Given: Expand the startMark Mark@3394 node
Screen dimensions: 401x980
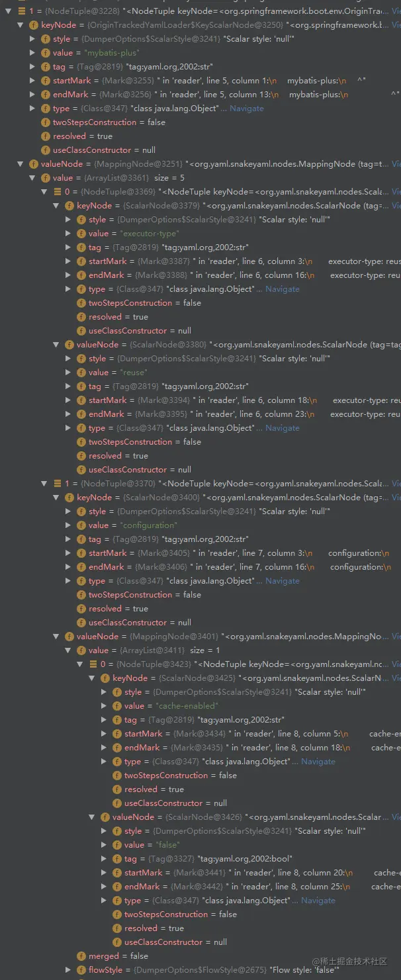Looking at the screenshot, I should point(68,400).
